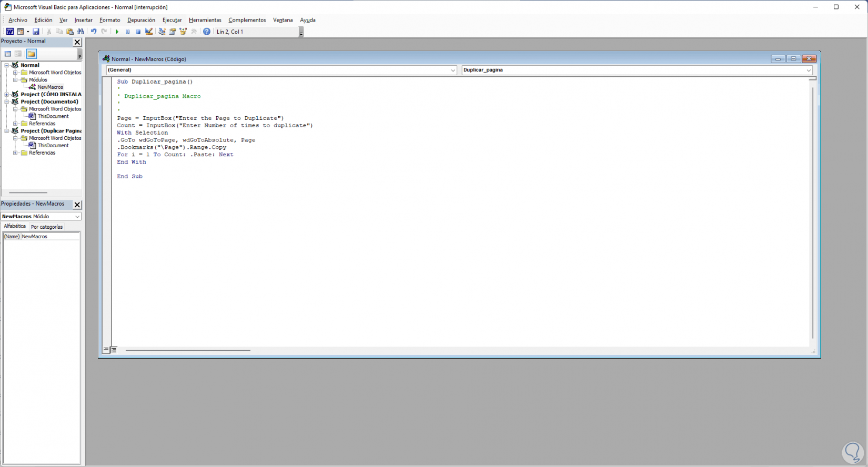Image resolution: width=868 pixels, height=467 pixels.
Task: Switch to the Por categorías properties tab
Action: (47, 227)
